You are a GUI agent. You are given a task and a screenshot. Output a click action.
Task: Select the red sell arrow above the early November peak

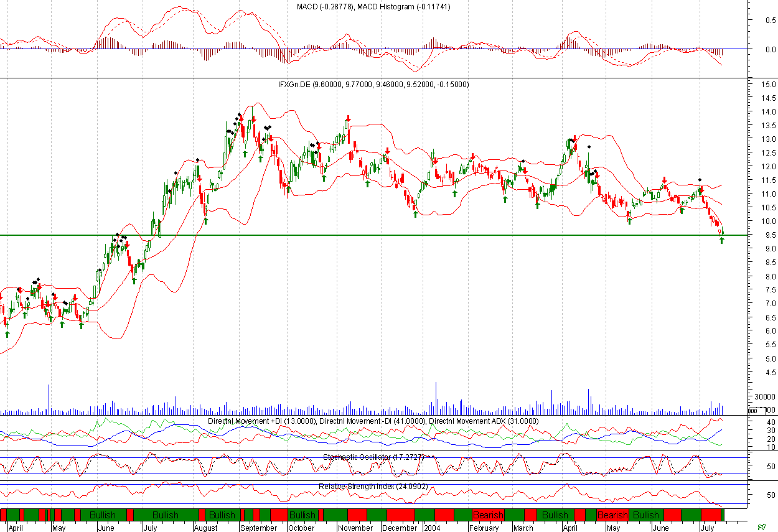(x=349, y=118)
